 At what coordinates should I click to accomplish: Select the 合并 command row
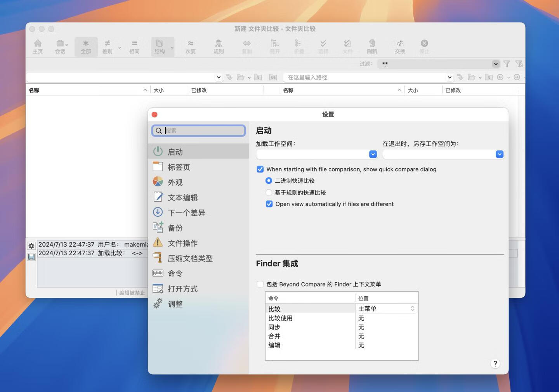coord(310,336)
